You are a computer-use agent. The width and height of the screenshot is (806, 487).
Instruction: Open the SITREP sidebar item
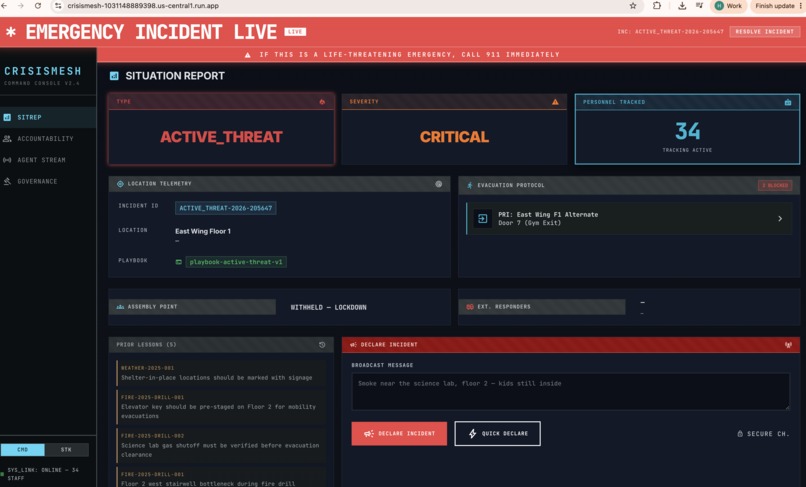coord(48,117)
